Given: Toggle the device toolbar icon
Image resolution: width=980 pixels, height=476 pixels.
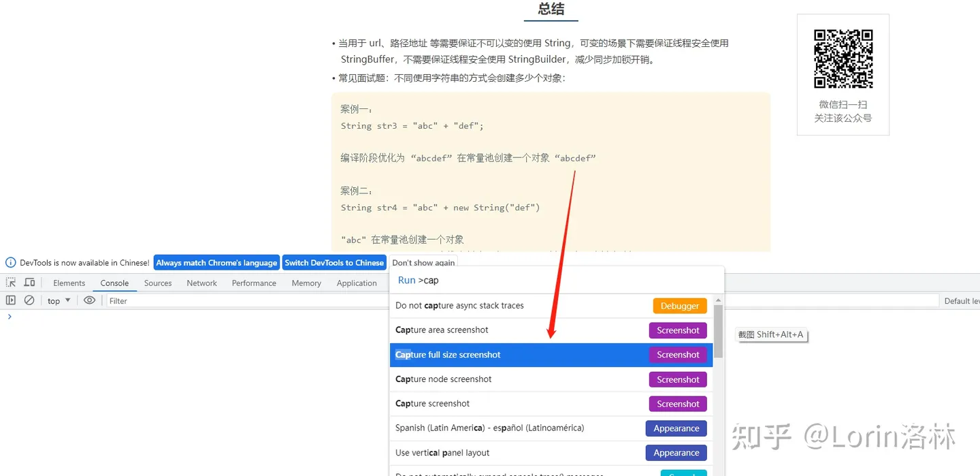Looking at the screenshot, I should pos(29,283).
